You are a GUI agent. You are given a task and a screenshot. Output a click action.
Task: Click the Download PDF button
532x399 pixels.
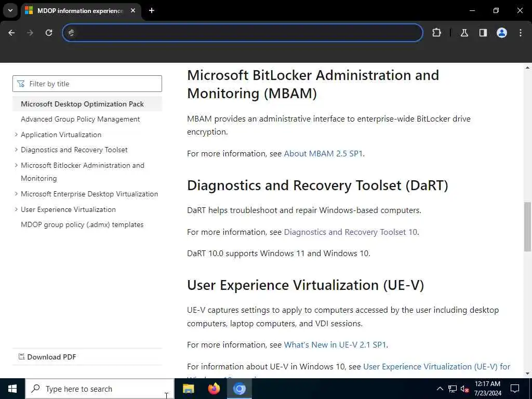pyautogui.click(x=47, y=357)
